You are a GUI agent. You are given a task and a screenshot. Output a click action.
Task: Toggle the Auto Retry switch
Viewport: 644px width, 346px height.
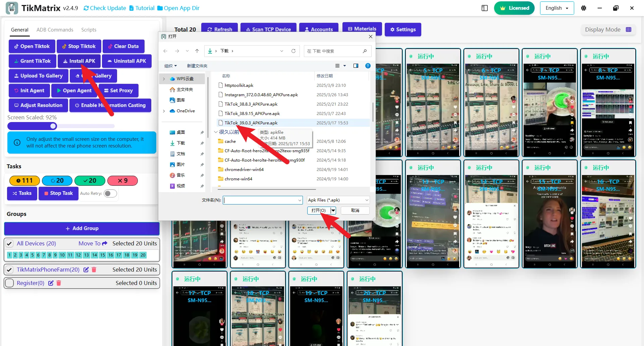(110, 193)
